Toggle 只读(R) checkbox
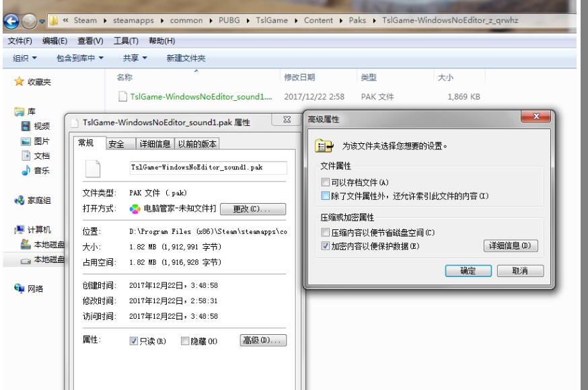 [133, 341]
